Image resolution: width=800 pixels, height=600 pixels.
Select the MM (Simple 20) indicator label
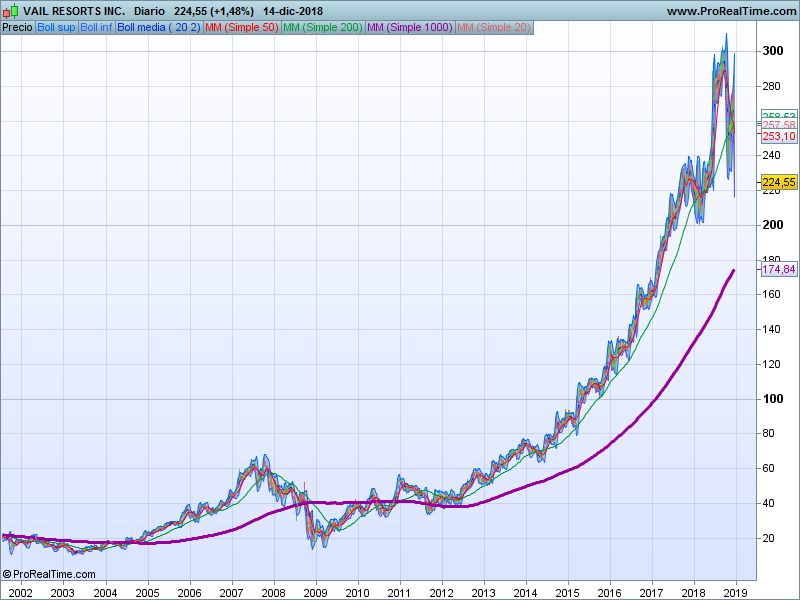pyautogui.click(x=494, y=28)
